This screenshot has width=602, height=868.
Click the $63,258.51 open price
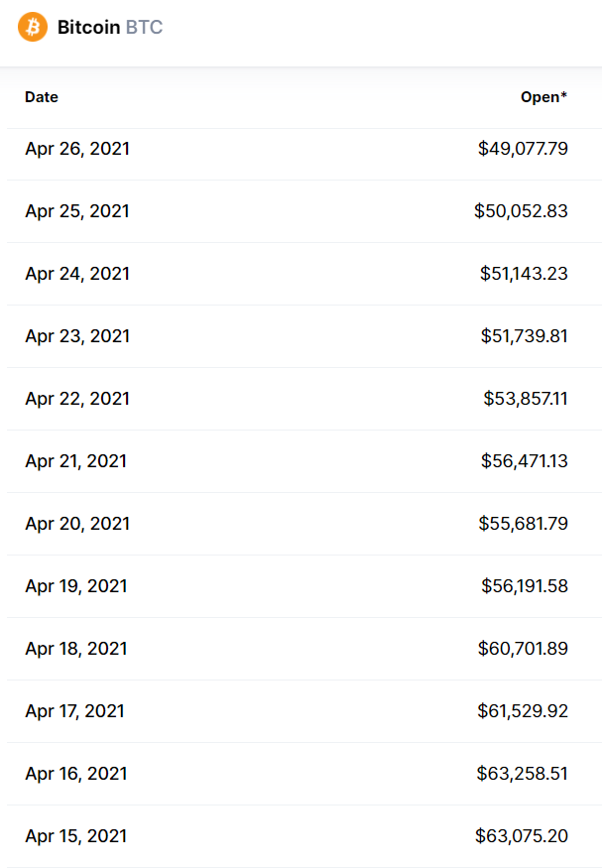pos(523,774)
